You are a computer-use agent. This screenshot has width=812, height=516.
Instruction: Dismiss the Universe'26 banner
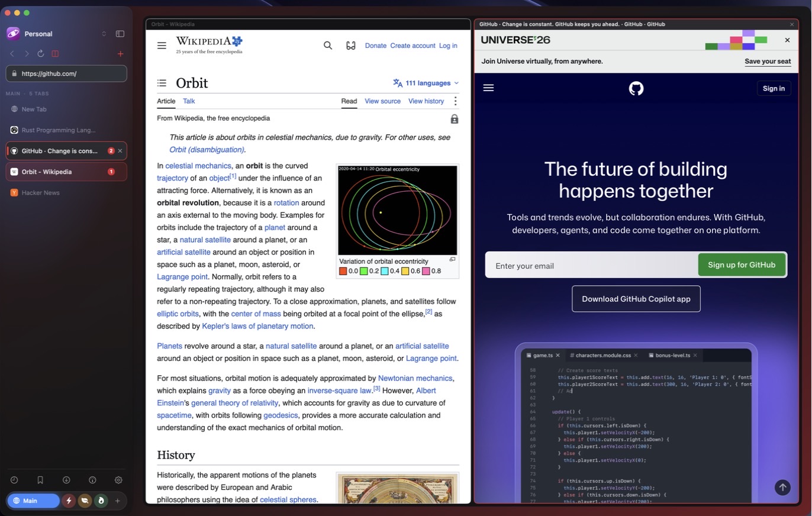tap(787, 40)
